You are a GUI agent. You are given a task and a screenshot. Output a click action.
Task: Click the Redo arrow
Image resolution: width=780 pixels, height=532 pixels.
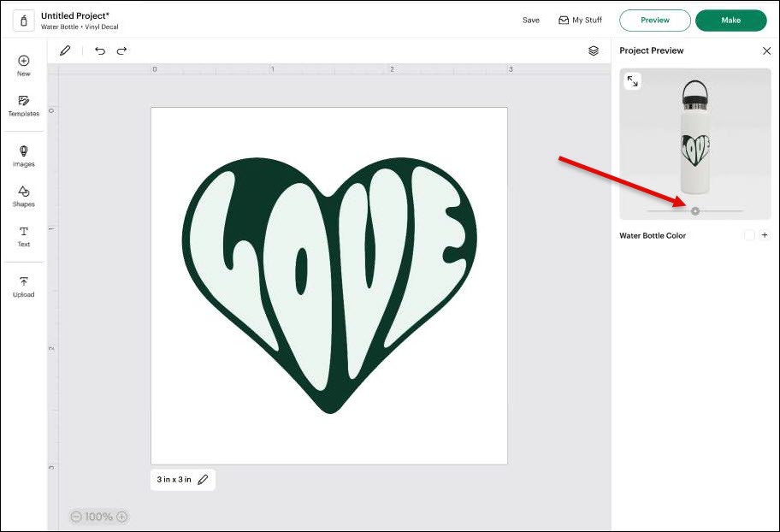121,51
